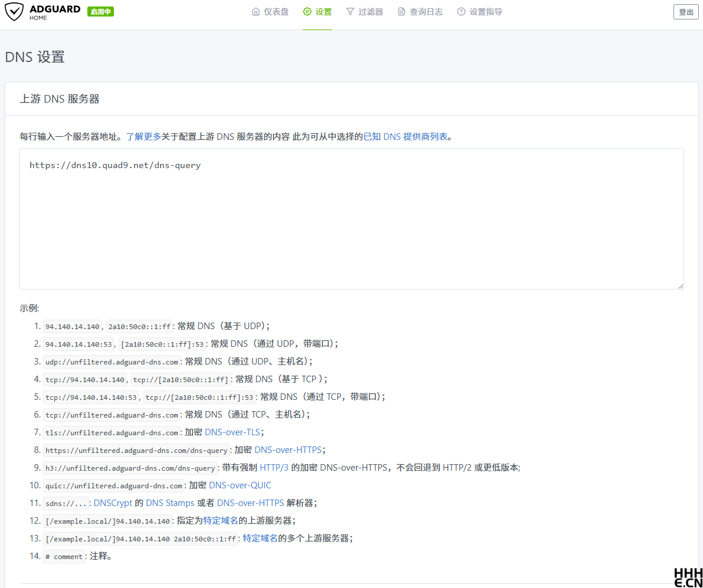Click the code # comment
Screen dimensions: 703x588
64,557
